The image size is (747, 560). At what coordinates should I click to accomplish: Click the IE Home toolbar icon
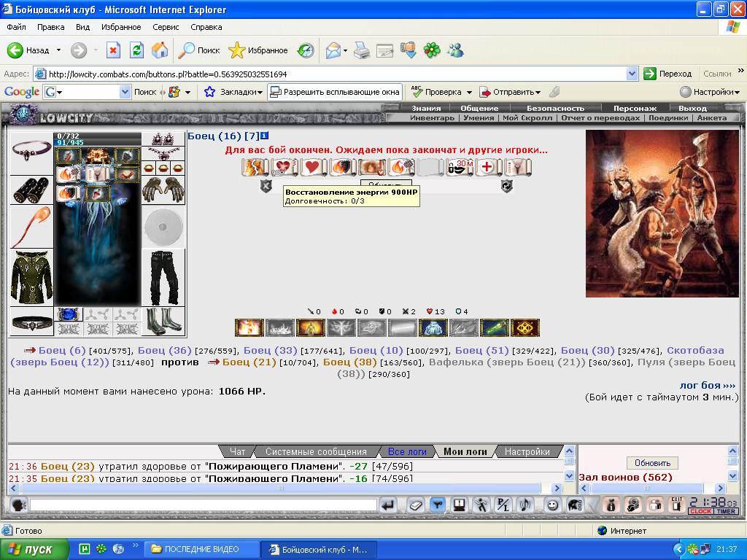click(160, 50)
